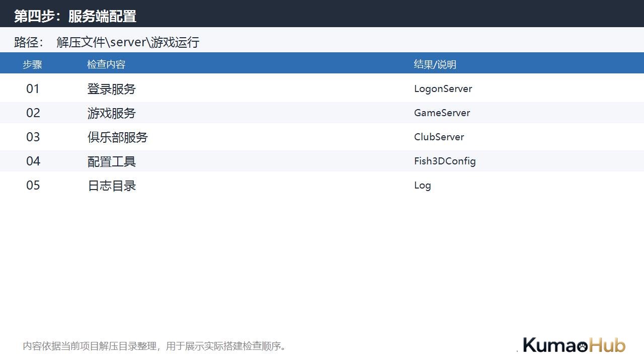Click the 'ClubServer' value
This screenshot has width=644, height=362.
click(439, 137)
